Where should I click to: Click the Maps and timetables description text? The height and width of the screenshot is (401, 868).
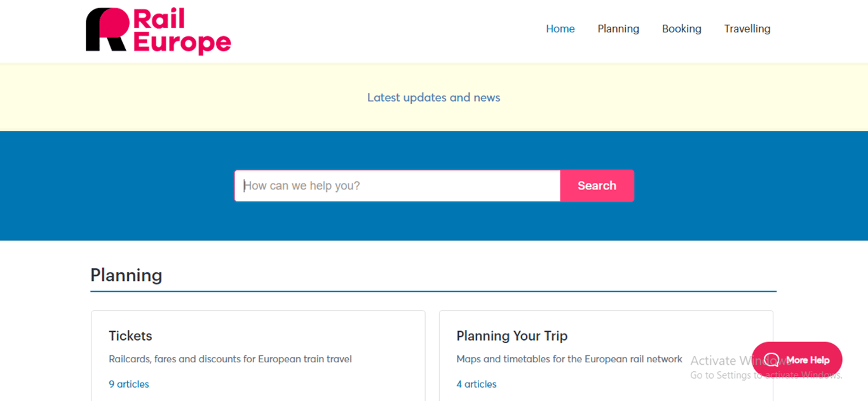(x=569, y=359)
